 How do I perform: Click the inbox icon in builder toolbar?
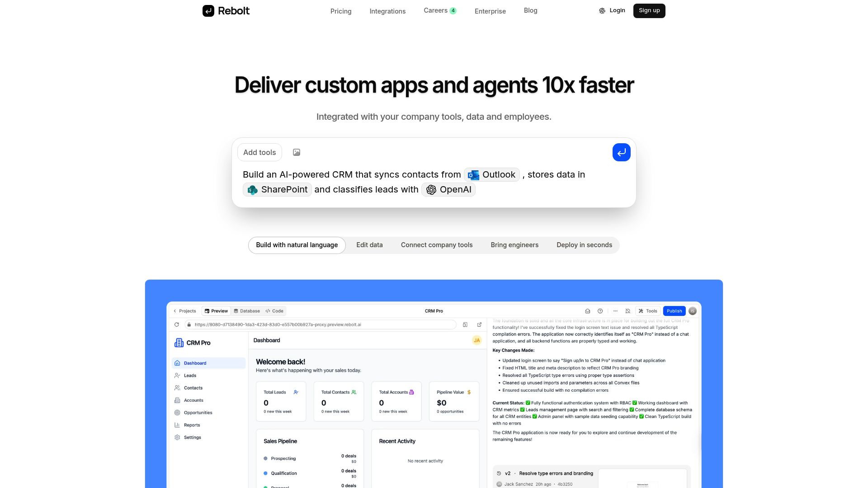coord(588,311)
